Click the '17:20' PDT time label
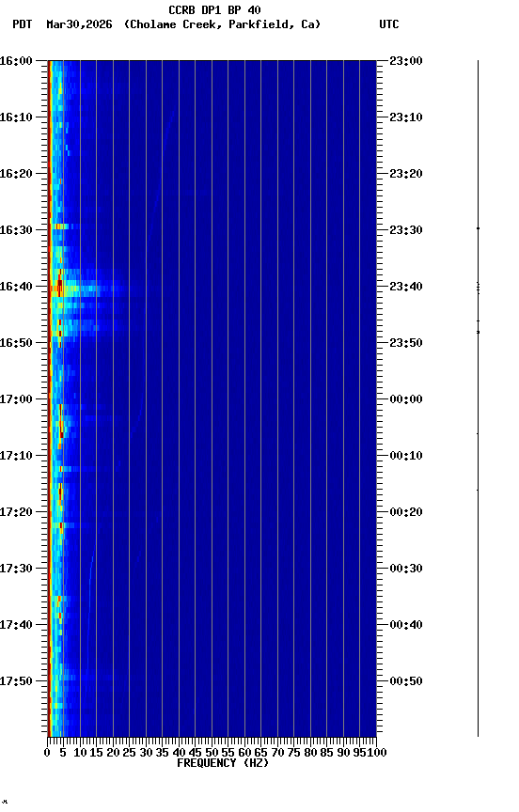 [x=16, y=513]
